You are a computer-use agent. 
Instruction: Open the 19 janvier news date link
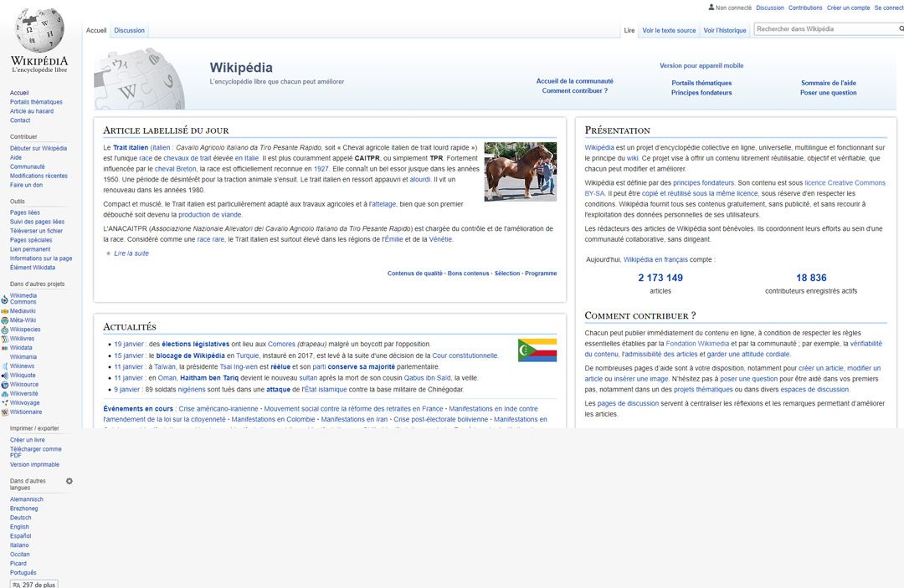[x=129, y=345]
